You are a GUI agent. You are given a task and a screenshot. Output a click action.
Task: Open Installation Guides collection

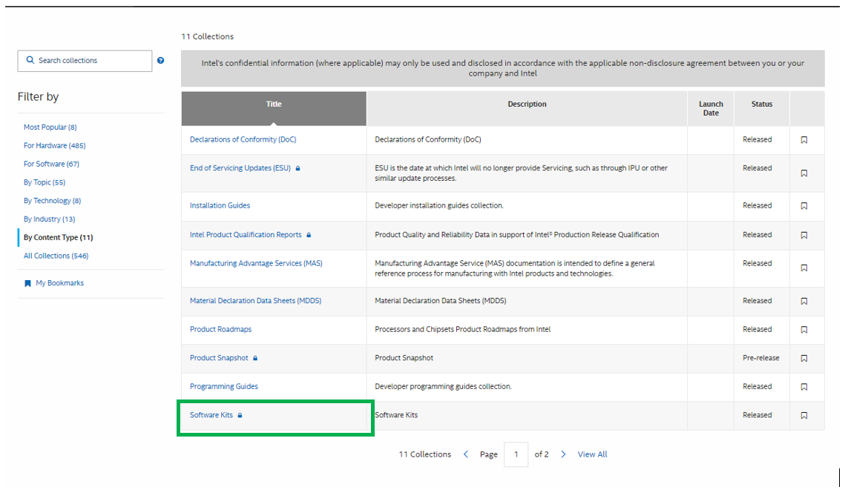tap(220, 205)
